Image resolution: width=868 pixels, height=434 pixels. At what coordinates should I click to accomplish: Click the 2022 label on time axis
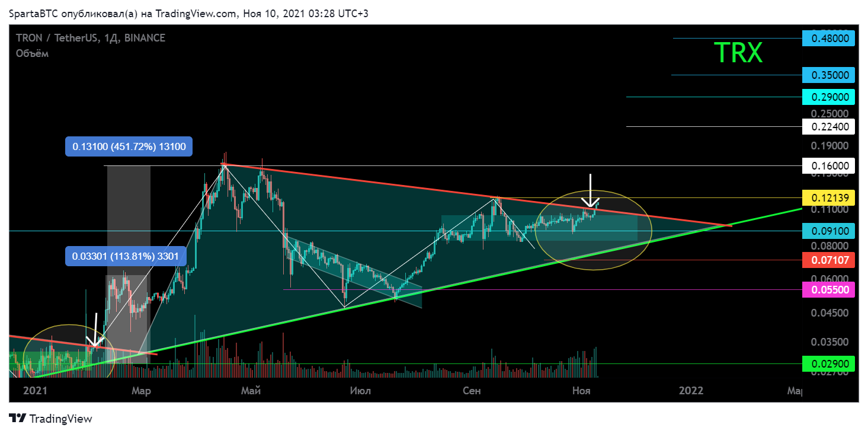coord(691,390)
